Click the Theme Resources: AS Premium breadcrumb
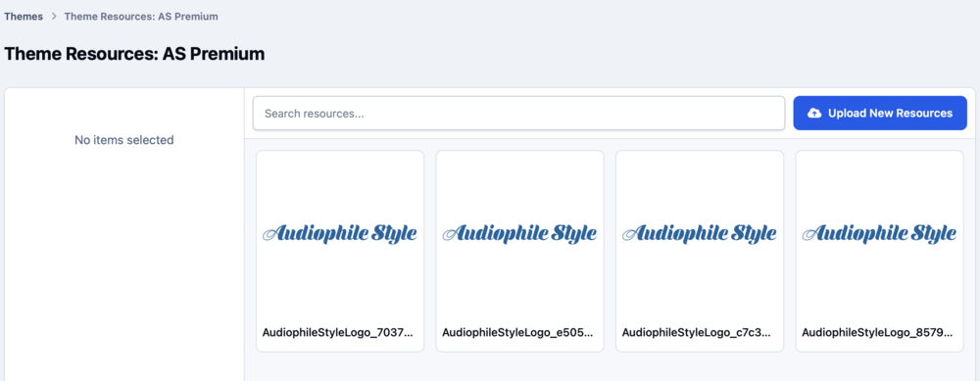The height and width of the screenshot is (381, 980). pyautogui.click(x=141, y=17)
